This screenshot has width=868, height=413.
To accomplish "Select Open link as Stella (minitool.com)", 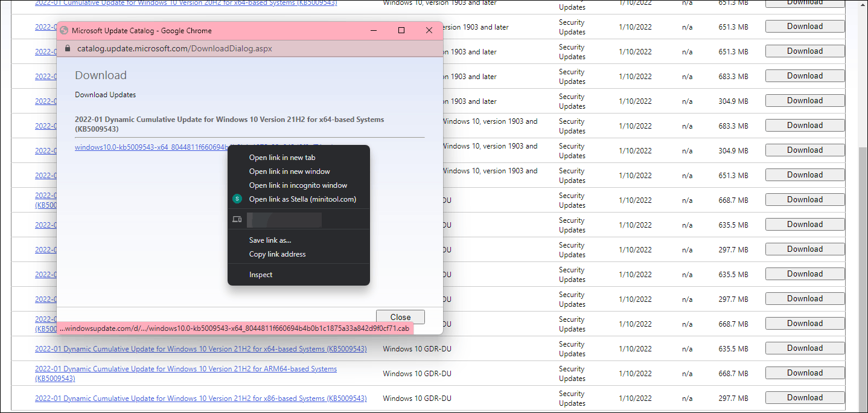I will (302, 199).
